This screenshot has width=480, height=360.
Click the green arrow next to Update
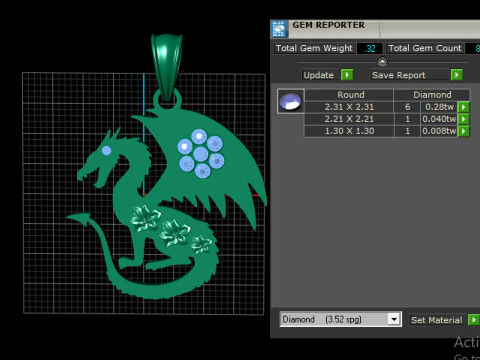(347, 75)
